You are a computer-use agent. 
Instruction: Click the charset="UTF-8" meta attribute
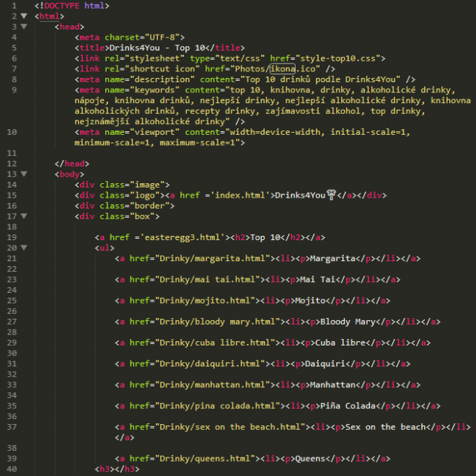coord(142,38)
